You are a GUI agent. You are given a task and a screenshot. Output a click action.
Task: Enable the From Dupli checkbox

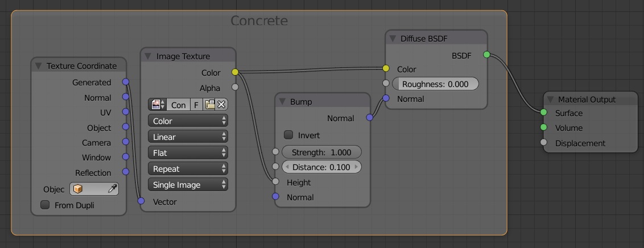point(45,205)
